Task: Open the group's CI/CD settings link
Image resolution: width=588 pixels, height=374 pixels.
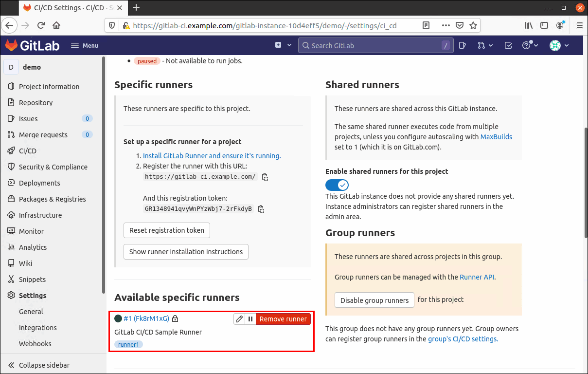Action: coord(463,339)
